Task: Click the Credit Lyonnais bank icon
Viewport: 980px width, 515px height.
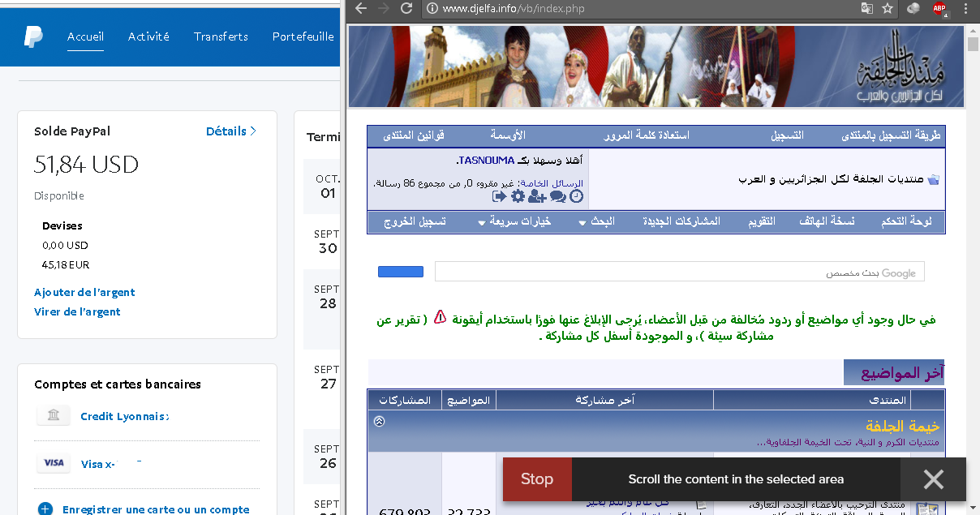Action: pyautogui.click(x=54, y=416)
